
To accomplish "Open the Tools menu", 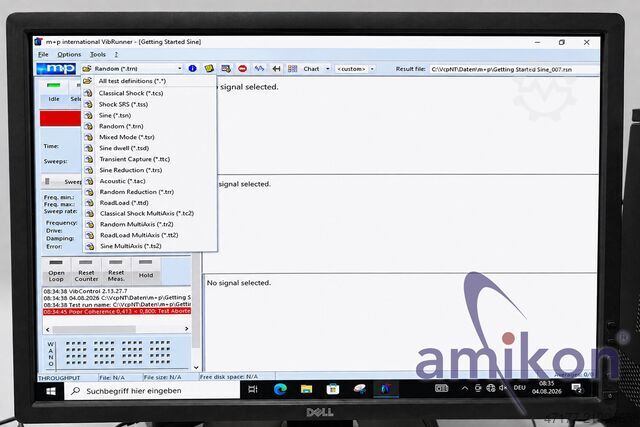I will pyautogui.click(x=98, y=54).
